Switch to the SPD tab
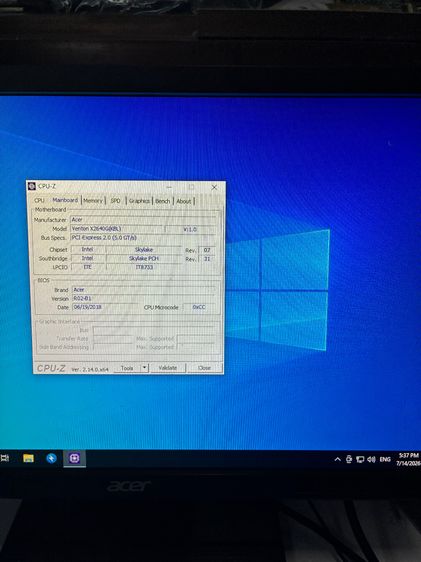This screenshot has height=562, width=421. [x=115, y=201]
